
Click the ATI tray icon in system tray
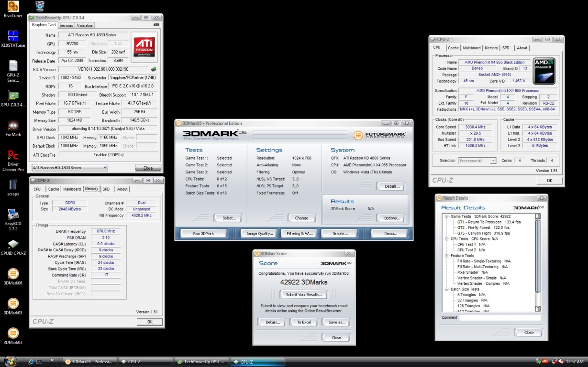[545, 362]
